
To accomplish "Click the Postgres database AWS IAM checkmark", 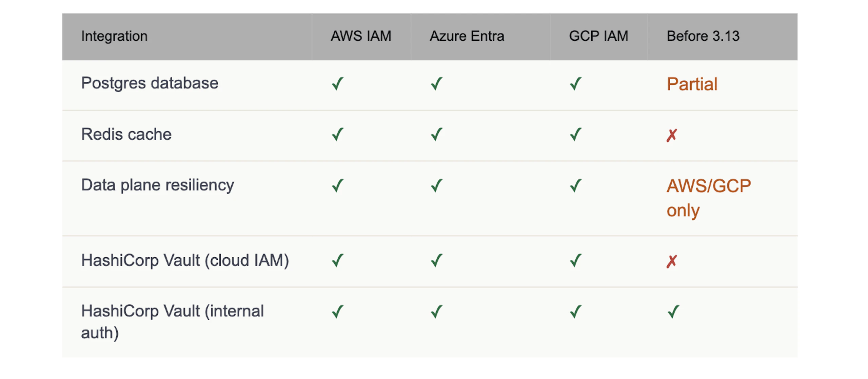I will click(338, 84).
